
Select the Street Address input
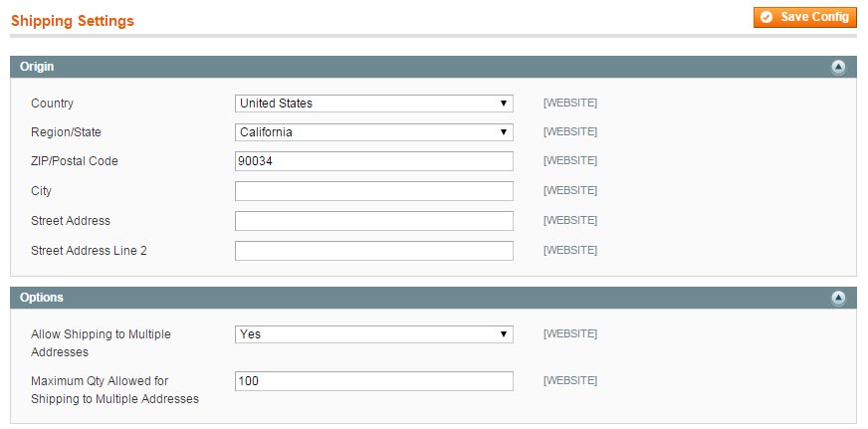(374, 221)
